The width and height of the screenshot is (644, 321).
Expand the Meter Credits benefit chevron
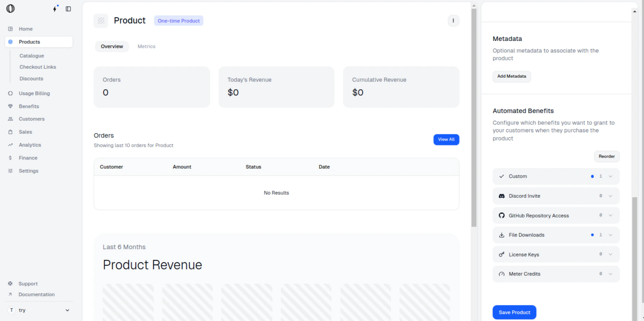point(611,274)
